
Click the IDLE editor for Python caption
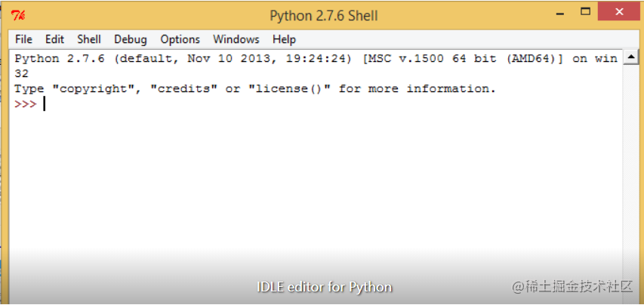(x=325, y=287)
